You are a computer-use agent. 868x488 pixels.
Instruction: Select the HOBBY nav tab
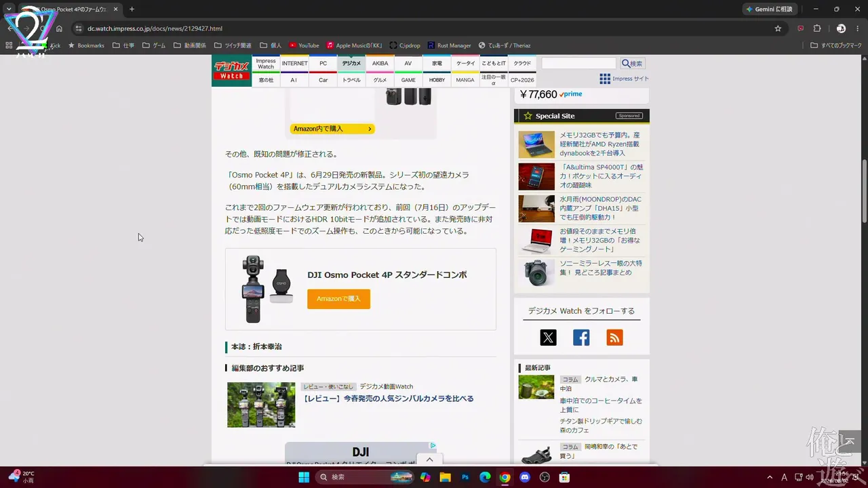[x=437, y=79]
